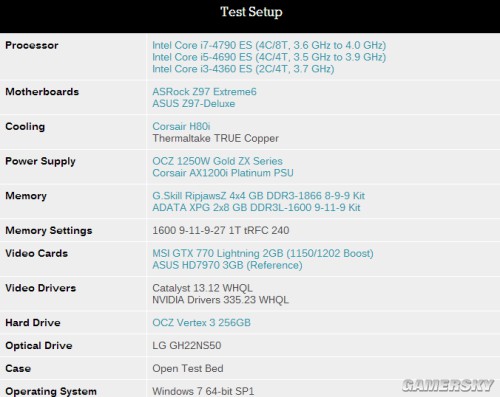Click the Corsair H80i cooler link

(x=181, y=126)
